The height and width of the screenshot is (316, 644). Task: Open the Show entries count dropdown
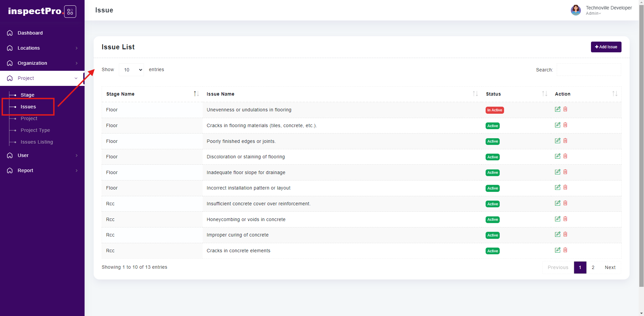point(131,70)
